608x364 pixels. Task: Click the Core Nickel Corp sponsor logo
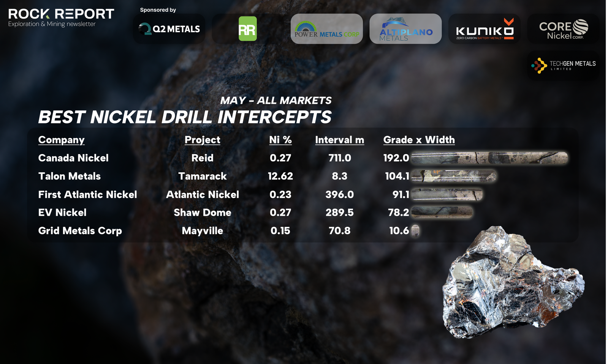564,29
